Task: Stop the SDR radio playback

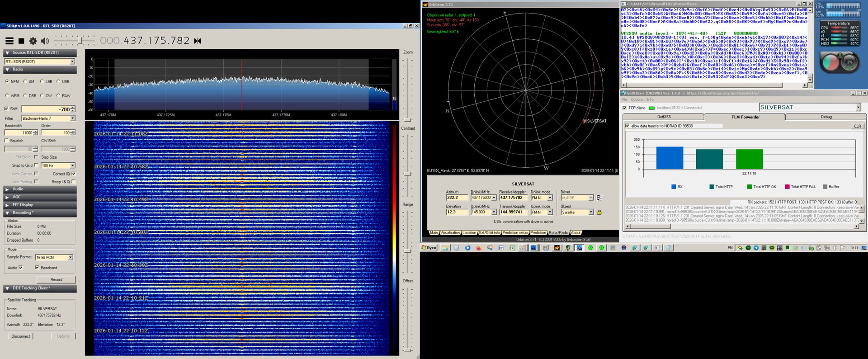Action: point(21,41)
